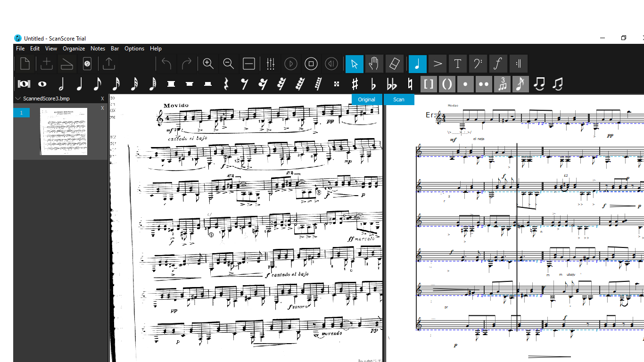Open the Options menu
644x362 pixels.
pos(134,49)
